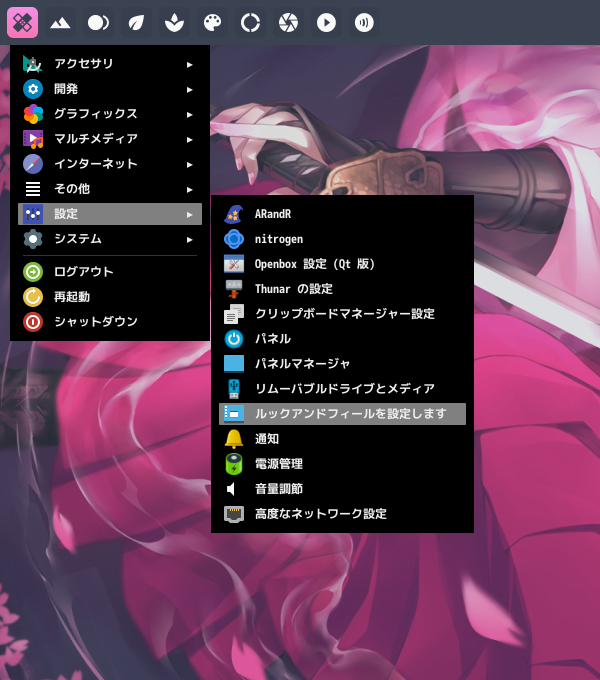The image size is (600, 680).
Task: Click the sound waves panel icon
Action: [364, 23]
